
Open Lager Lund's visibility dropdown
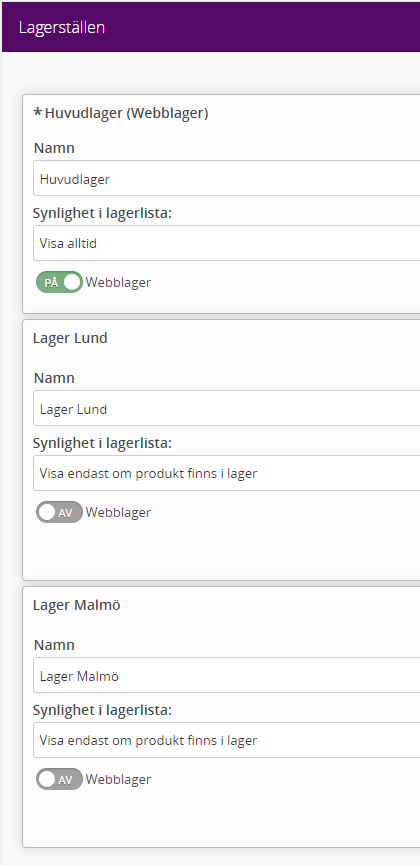tap(226, 473)
